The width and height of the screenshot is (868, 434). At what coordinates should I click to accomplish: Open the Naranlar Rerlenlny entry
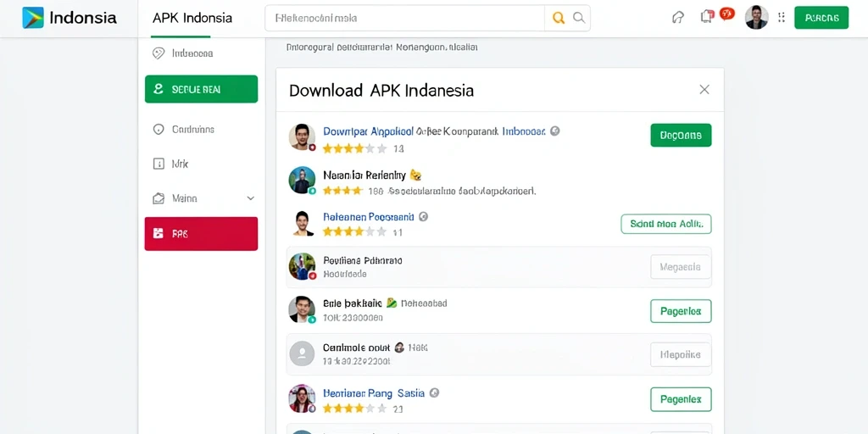click(x=364, y=175)
